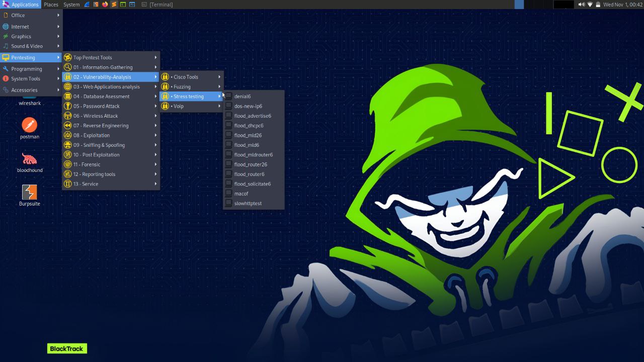This screenshot has width=644, height=362.
Task: Click the checkbox icon beside denial6
Action: pos(228,96)
